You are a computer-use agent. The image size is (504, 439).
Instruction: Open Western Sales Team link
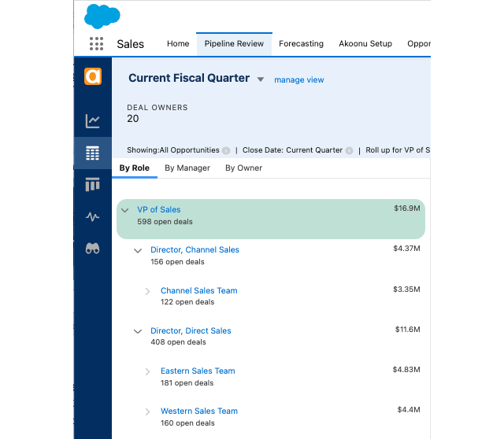pyautogui.click(x=199, y=411)
